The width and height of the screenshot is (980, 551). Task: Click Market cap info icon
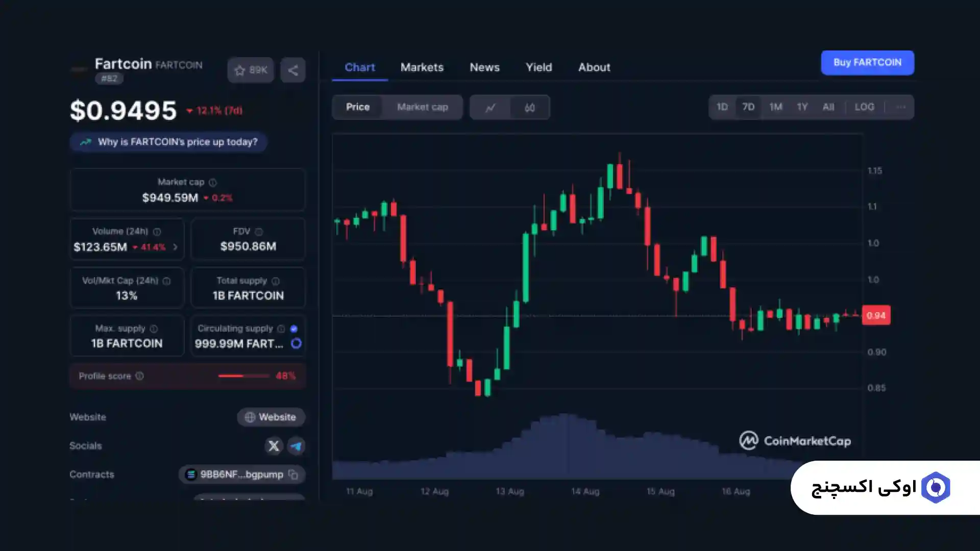click(213, 183)
